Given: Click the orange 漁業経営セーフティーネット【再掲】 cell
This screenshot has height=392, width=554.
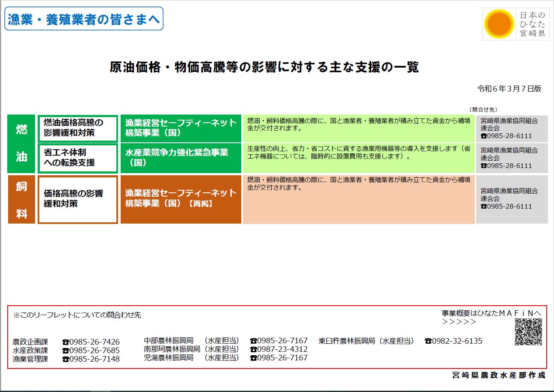Looking at the screenshot, I should tap(181, 199).
